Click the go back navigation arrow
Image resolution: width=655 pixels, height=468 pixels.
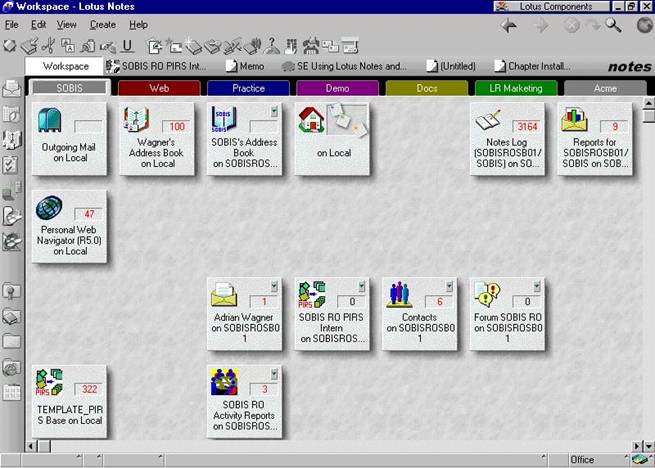tap(509, 25)
